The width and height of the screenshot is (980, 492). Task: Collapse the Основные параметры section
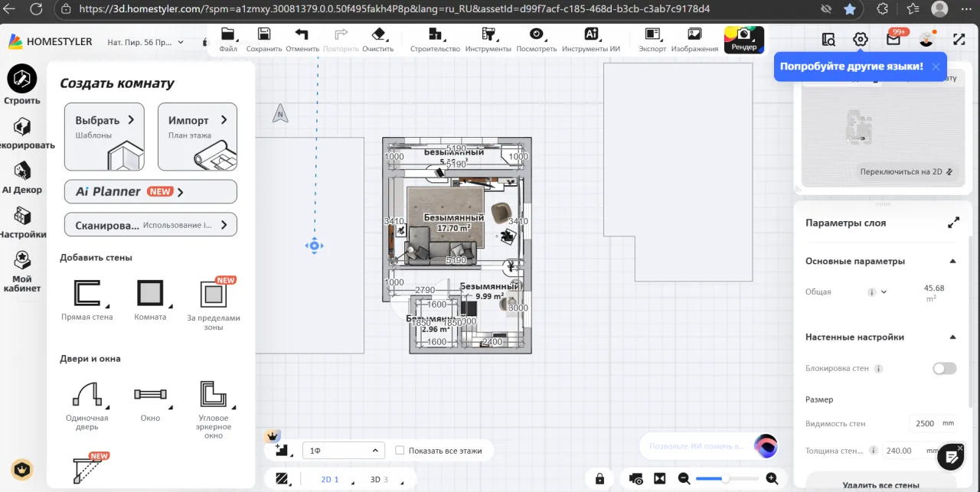(952, 261)
